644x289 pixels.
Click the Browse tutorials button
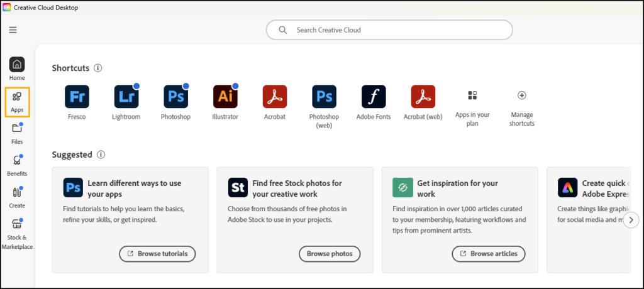tap(157, 254)
